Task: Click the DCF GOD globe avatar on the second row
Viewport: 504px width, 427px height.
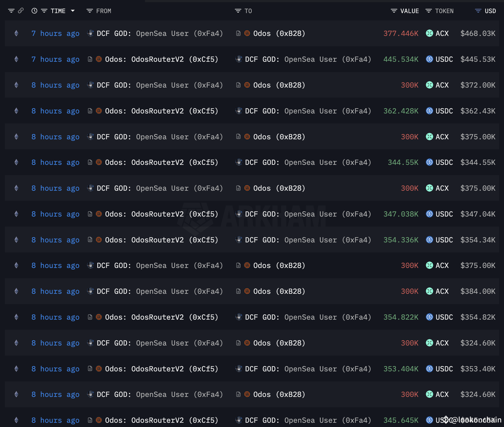Action: pyautogui.click(x=239, y=59)
